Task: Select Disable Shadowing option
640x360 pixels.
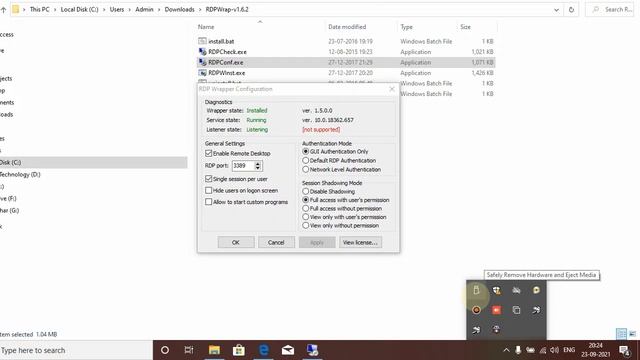Action: [305, 191]
